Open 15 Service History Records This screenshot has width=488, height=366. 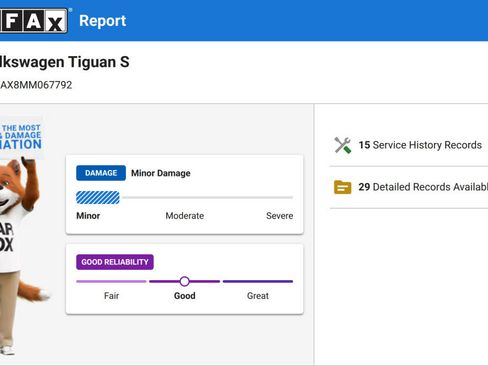point(420,145)
